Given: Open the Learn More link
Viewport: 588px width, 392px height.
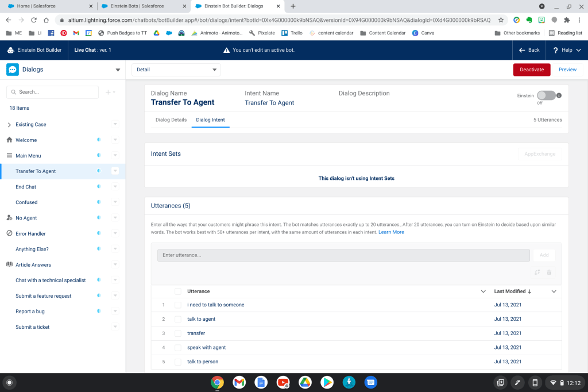Looking at the screenshot, I should (x=391, y=232).
